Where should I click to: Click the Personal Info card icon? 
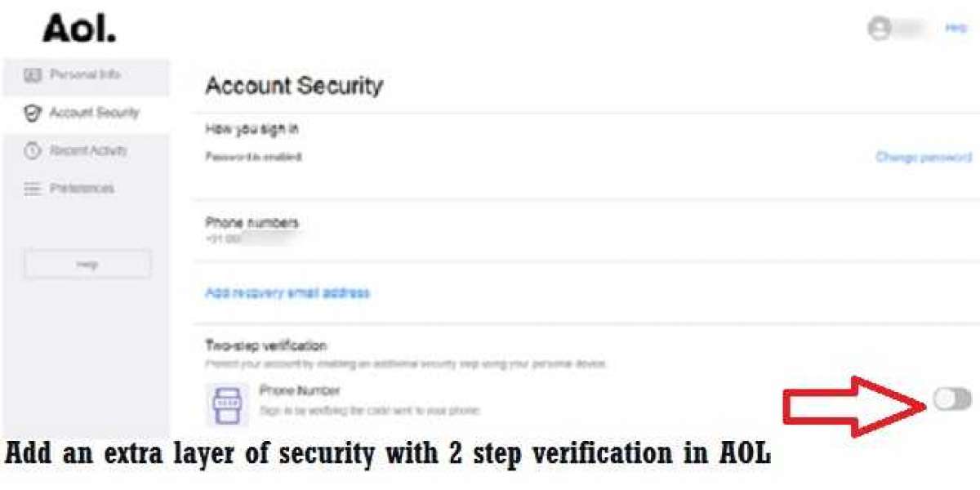click(33, 75)
